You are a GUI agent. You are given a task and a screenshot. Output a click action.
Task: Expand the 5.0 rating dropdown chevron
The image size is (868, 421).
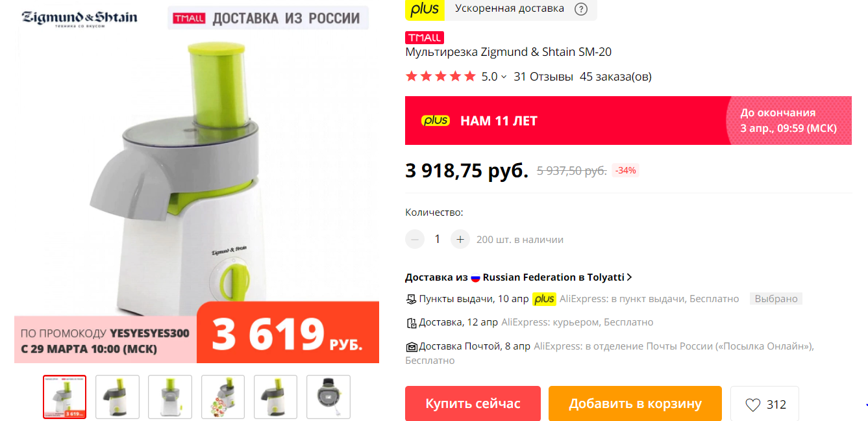(x=504, y=77)
